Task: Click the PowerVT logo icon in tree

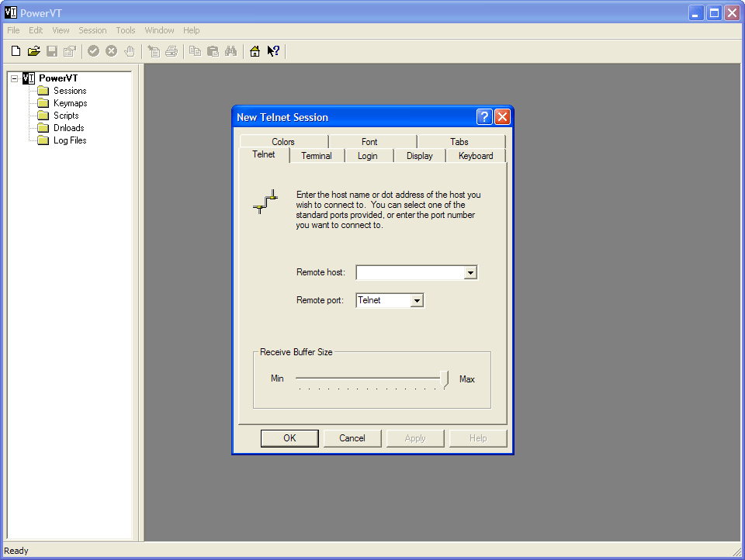Action: click(x=27, y=78)
